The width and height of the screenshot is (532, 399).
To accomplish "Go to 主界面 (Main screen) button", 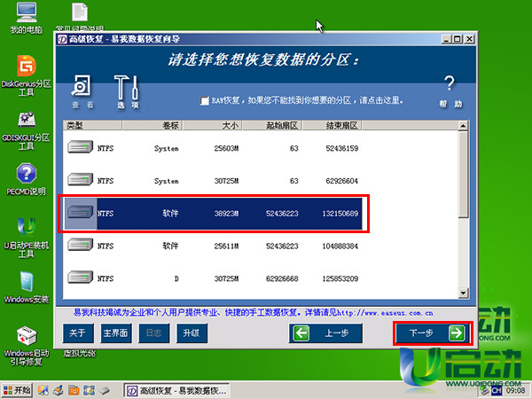I will (116, 333).
